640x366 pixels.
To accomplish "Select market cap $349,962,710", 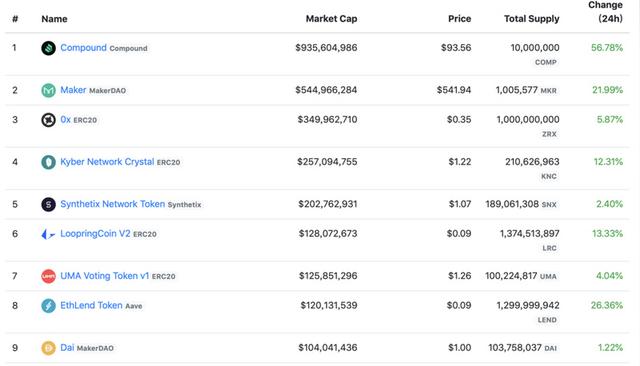I will 327,120.
